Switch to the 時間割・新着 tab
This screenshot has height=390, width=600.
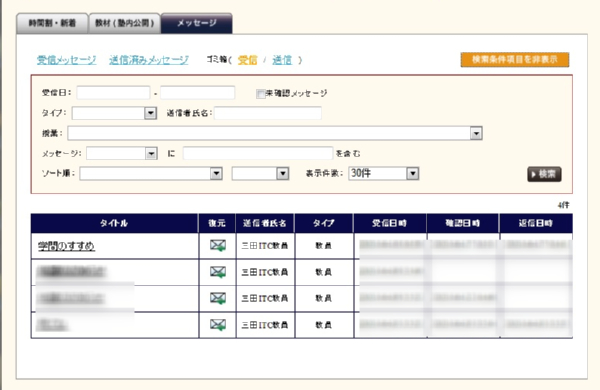click(x=52, y=23)
